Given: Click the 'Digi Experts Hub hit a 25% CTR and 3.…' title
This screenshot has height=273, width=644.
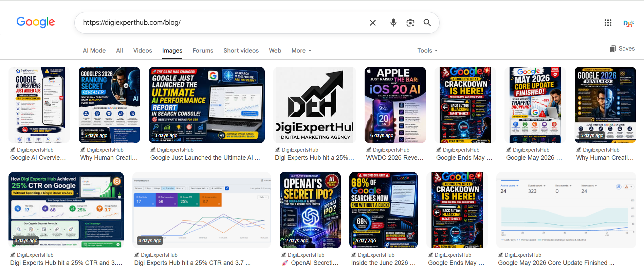Looking at the screenshot, I should click(x=66, y=263).
